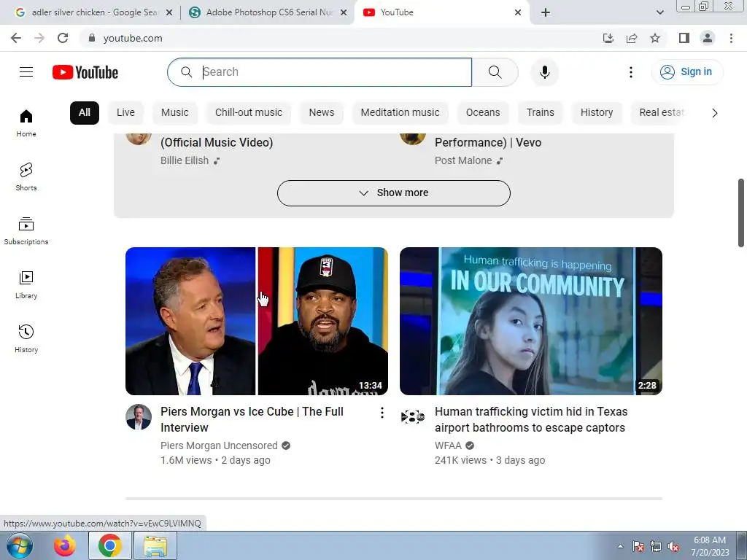Select the Music filter chip

pyautogui.click(x=175, y=113)
